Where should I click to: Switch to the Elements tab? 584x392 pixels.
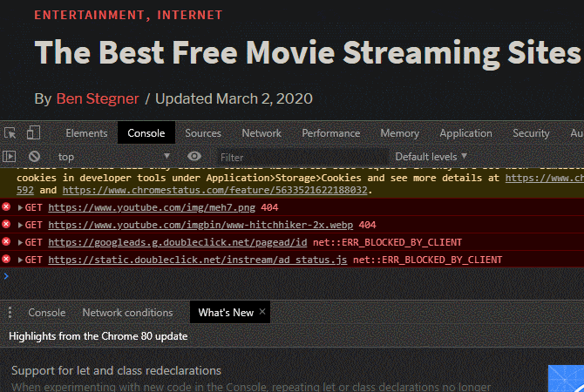pos(86,133)
